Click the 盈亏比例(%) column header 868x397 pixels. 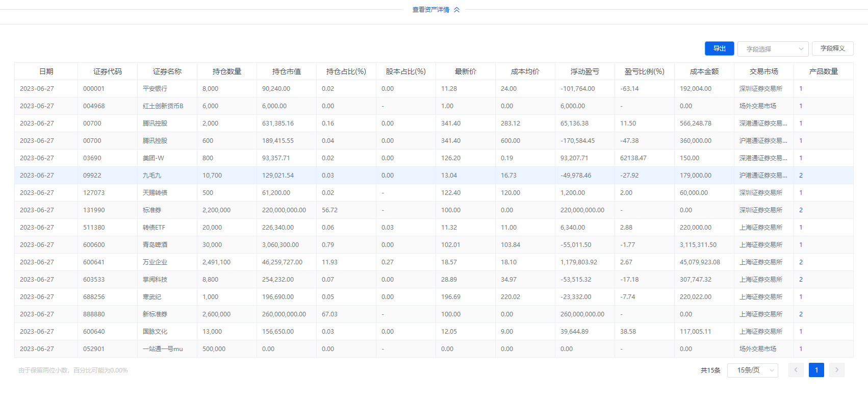coord(644,71)
